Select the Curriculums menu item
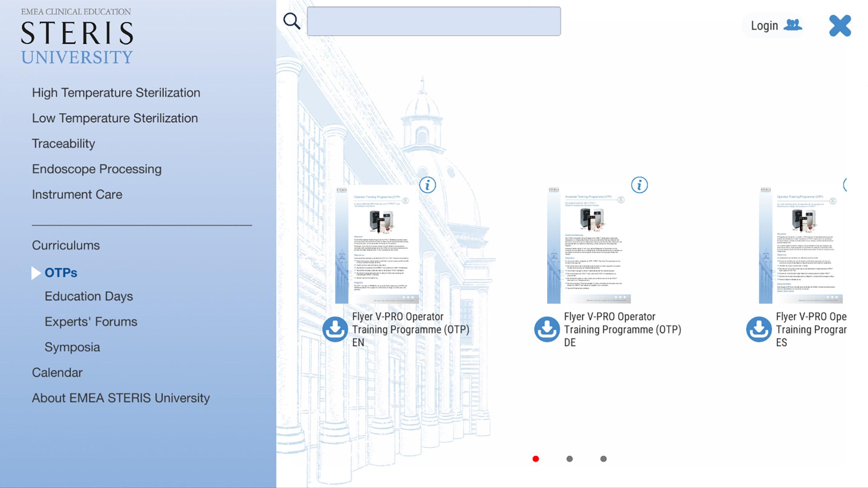 (66, 246)
